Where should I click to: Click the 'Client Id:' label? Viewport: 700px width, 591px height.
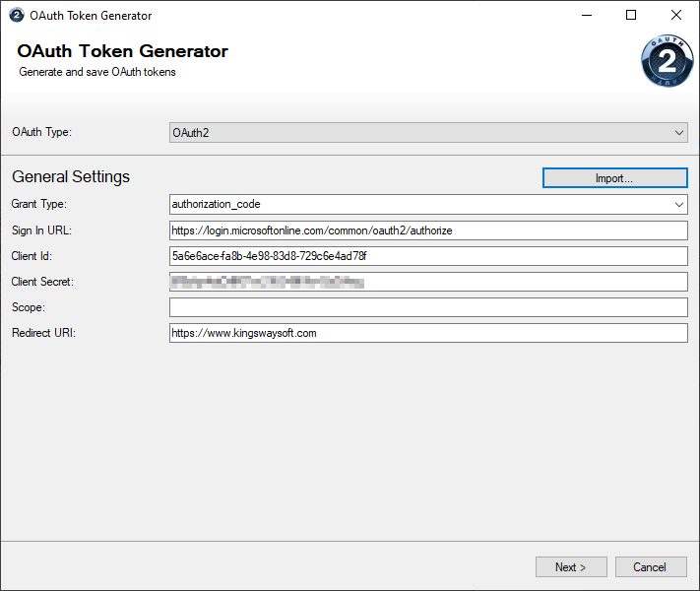[x=32, y=256]
